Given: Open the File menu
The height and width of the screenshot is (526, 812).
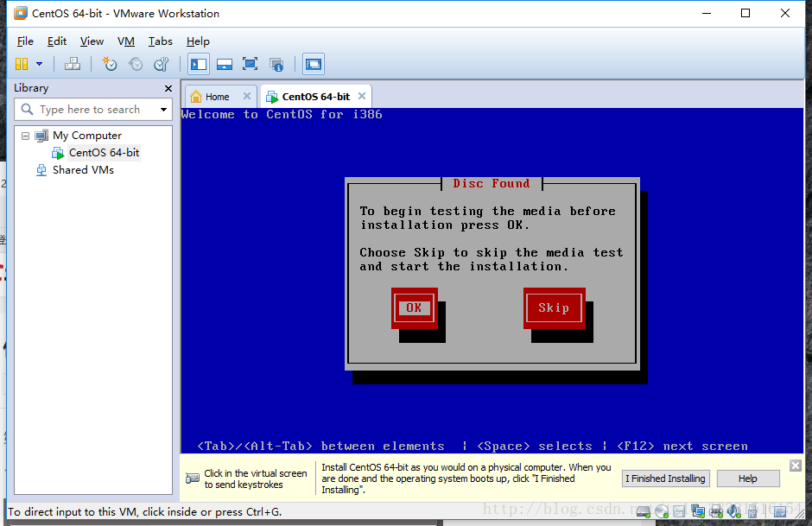Looking at the screenshot, I should [25, 41].
